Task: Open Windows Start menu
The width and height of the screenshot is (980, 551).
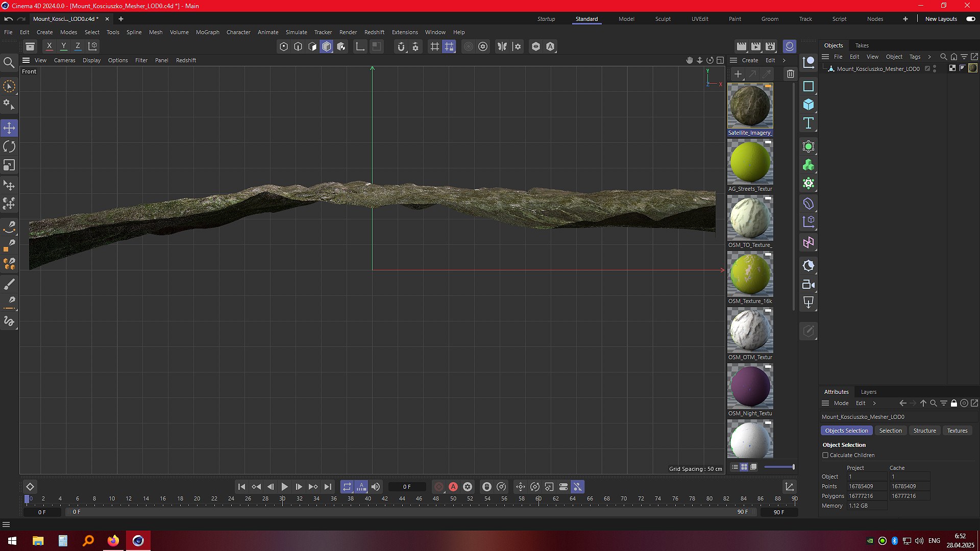Action: (12, 541)
